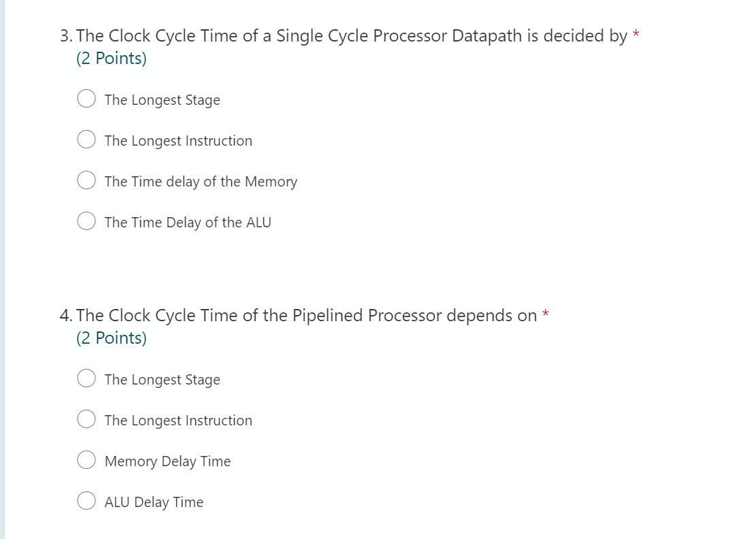
Task: Choose "The Time Delay of the ALU" option
Action: [86, 220]
